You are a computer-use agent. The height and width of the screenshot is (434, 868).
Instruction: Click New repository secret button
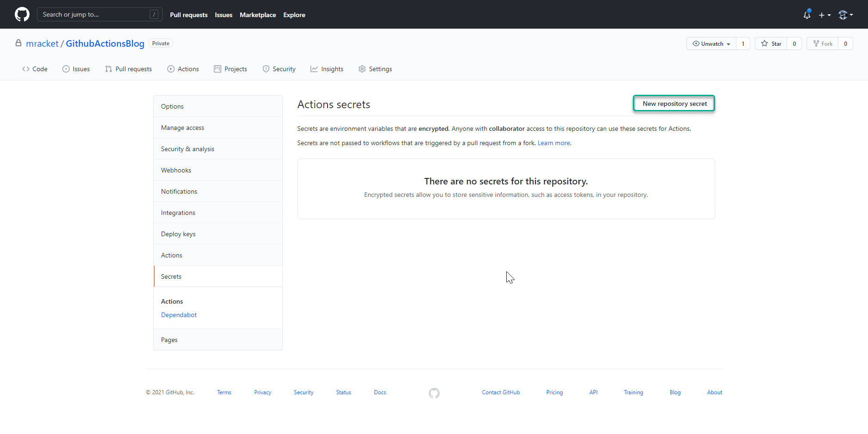674,104
